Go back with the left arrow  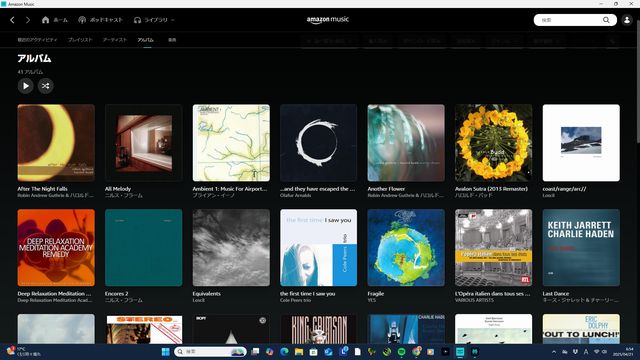12,20
